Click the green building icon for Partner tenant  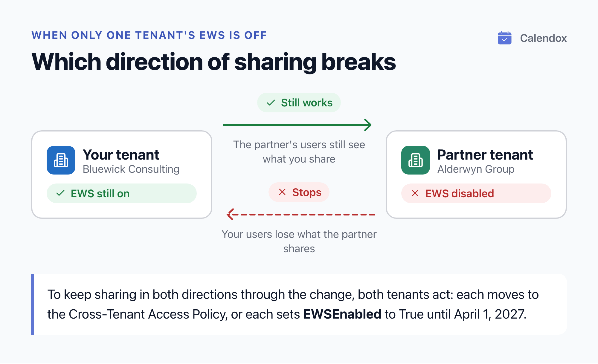pos(416,160)
